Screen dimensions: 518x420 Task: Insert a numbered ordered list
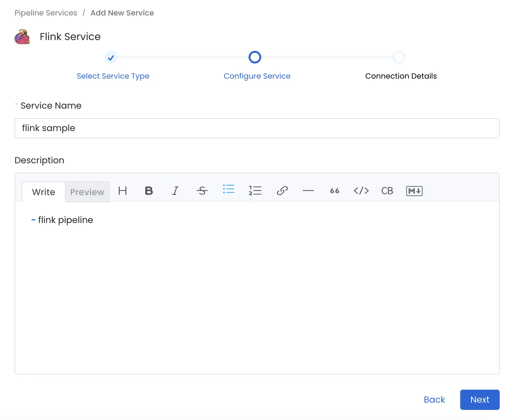point(255,190)
